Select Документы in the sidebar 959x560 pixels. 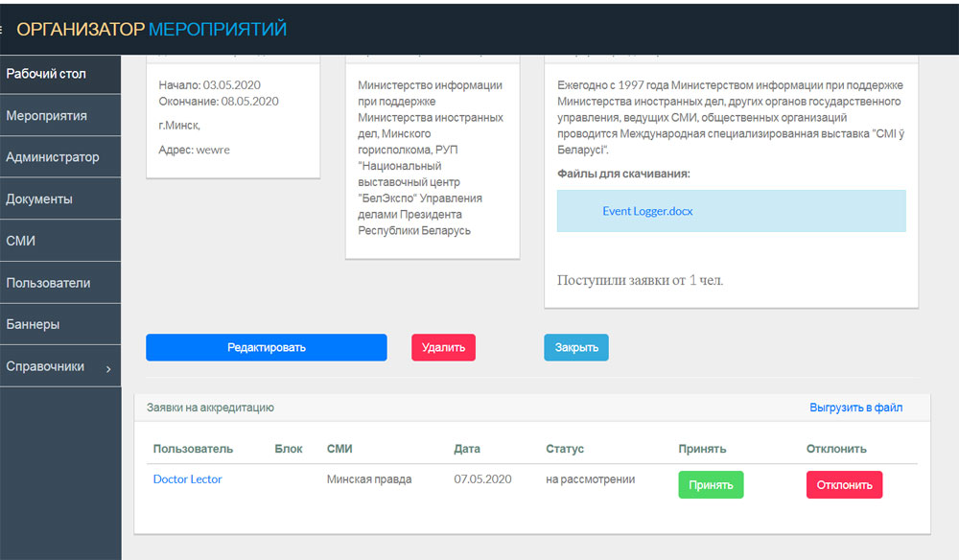(x=59, y=198)
